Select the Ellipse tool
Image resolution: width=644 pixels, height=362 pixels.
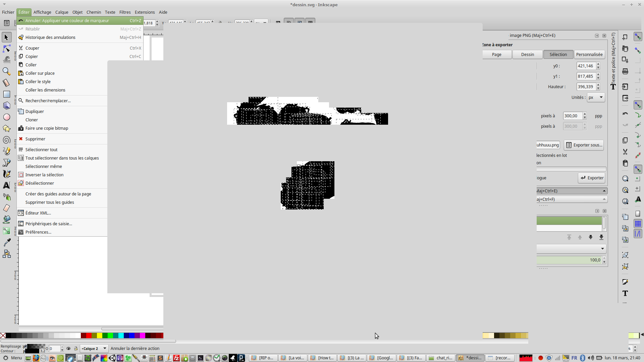[6, 117]
